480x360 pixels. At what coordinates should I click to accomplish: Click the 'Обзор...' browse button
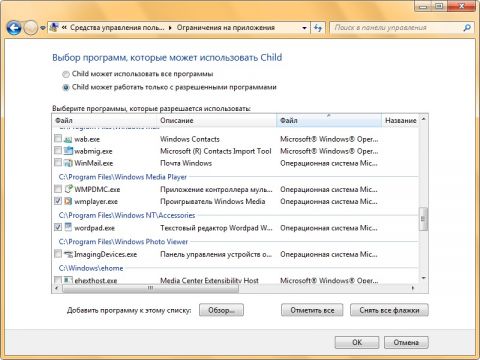[221, 310]
